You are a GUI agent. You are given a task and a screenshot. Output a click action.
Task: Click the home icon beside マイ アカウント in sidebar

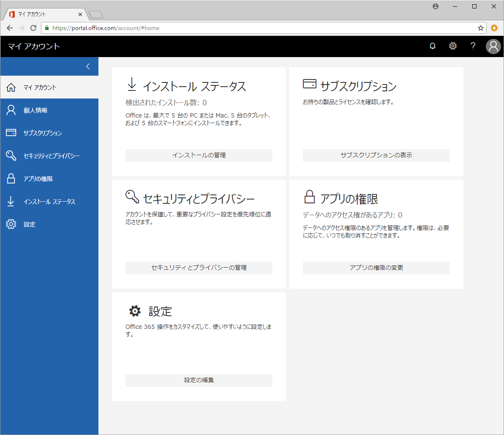tap(11, 87)
